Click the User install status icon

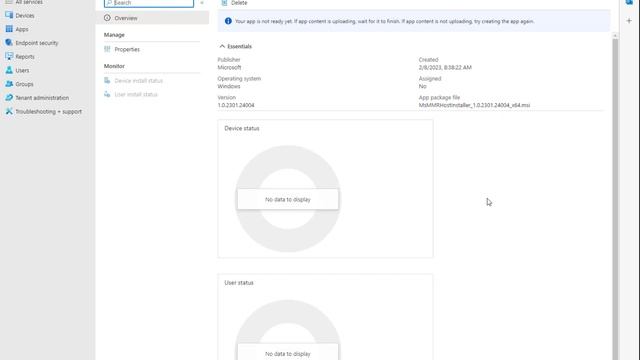tap(107, 94)
